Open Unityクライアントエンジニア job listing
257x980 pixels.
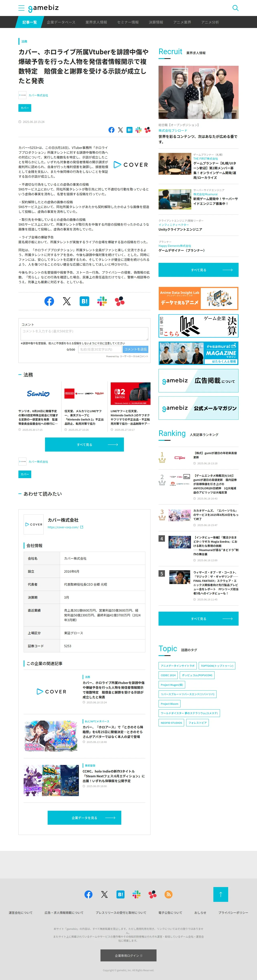click(180, 230)
